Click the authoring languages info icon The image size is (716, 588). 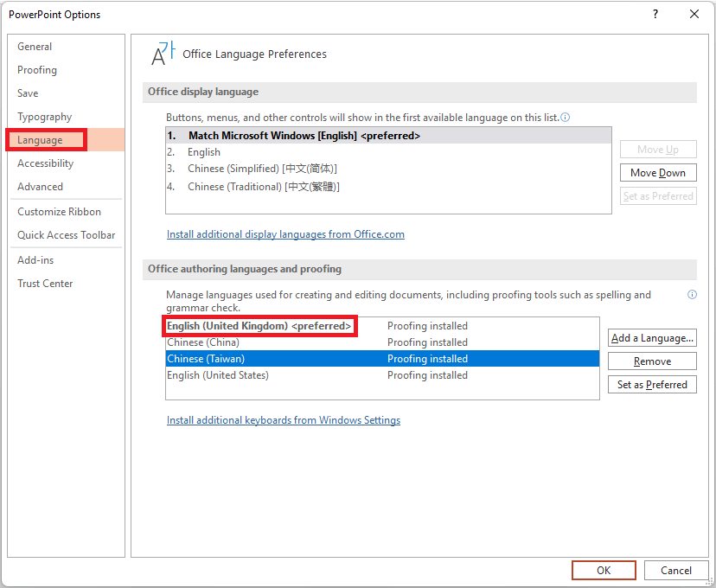click(x=693, y=295)
